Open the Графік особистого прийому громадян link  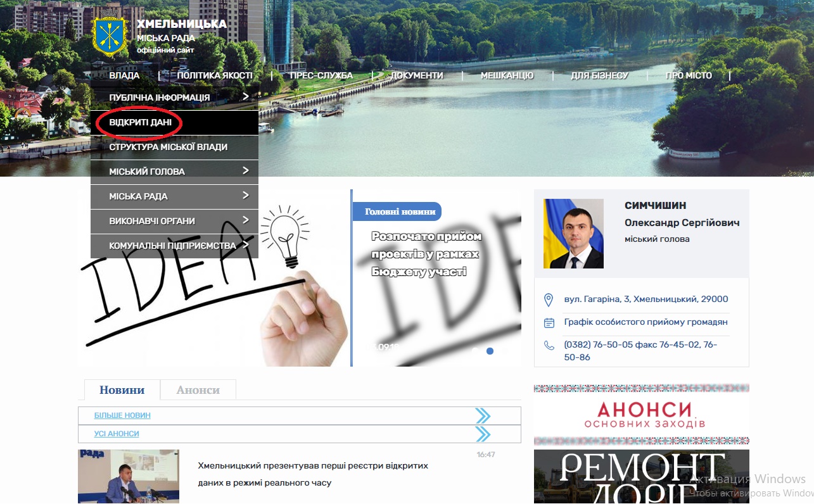point(646,322)
